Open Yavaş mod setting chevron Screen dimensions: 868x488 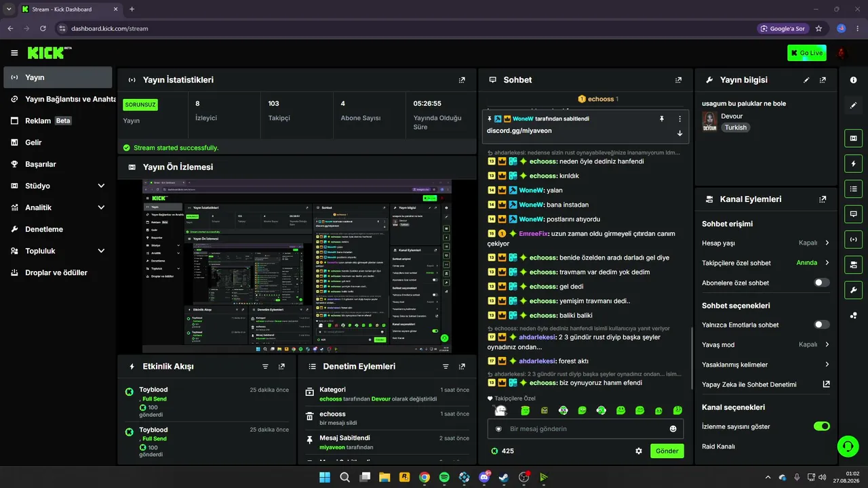(x=827, y=344)
